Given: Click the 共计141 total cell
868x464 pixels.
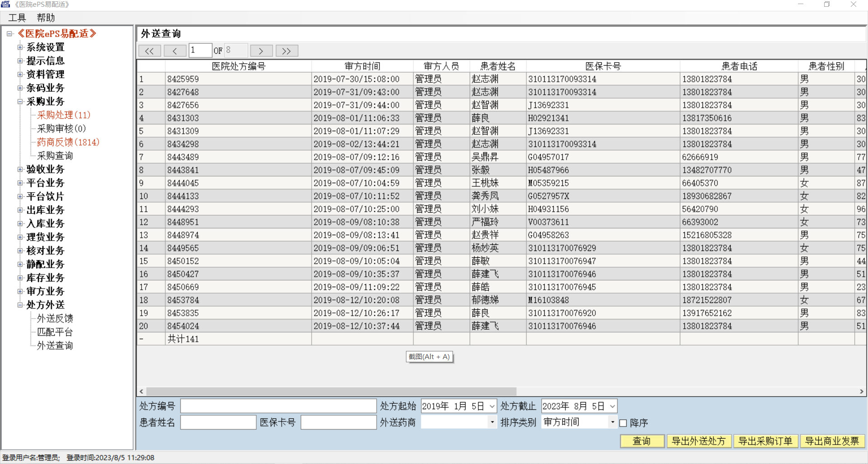Looking at the screenshot, I should coord(238,339).
